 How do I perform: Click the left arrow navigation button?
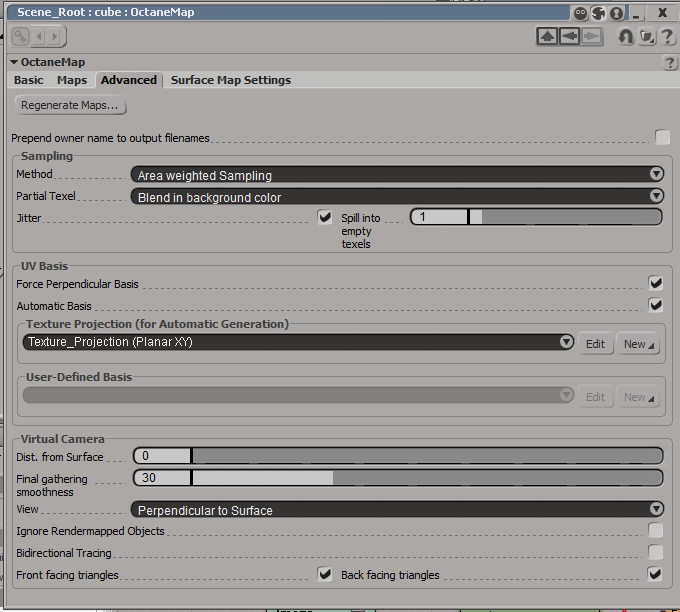pos(569,36)
